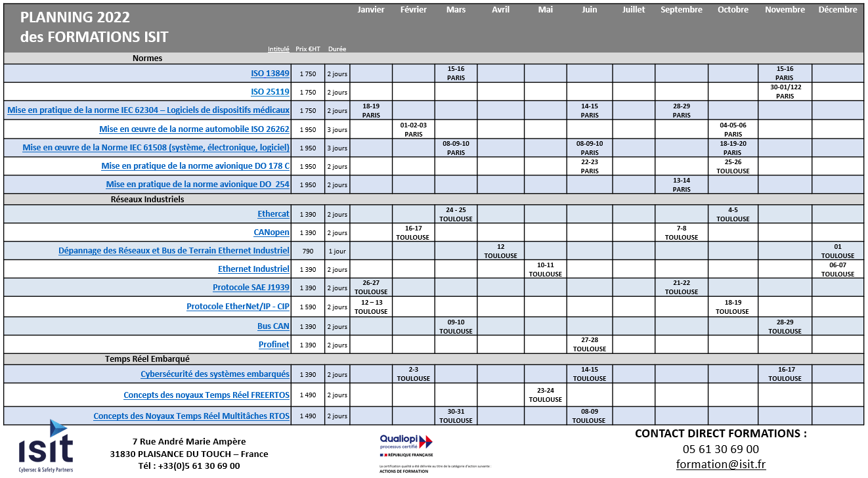Open the Protocole SAE J1939 link
Image resolution: width=868 pixels, height=478 pixels.
click(251, 288)
